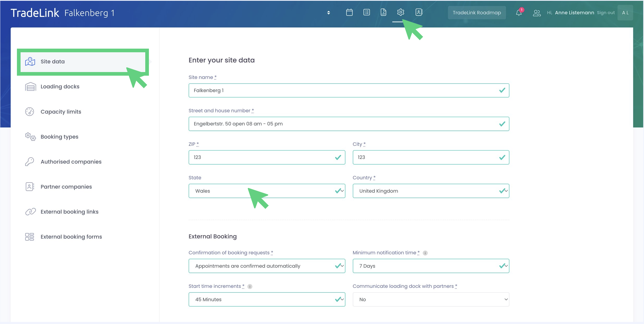Click the Sign out link

pyautogui.click(x=605, y=12)
